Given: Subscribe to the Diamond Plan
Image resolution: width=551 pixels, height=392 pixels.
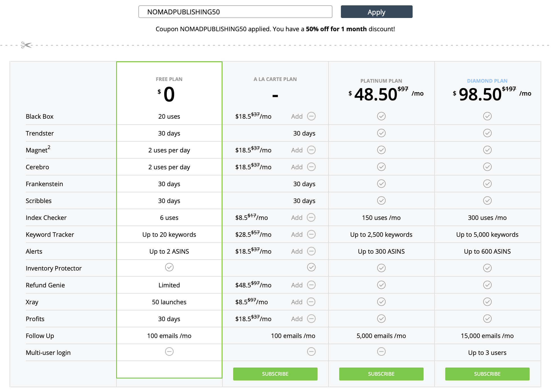Looking at the screenshot, I should click(x=487, y=374).
